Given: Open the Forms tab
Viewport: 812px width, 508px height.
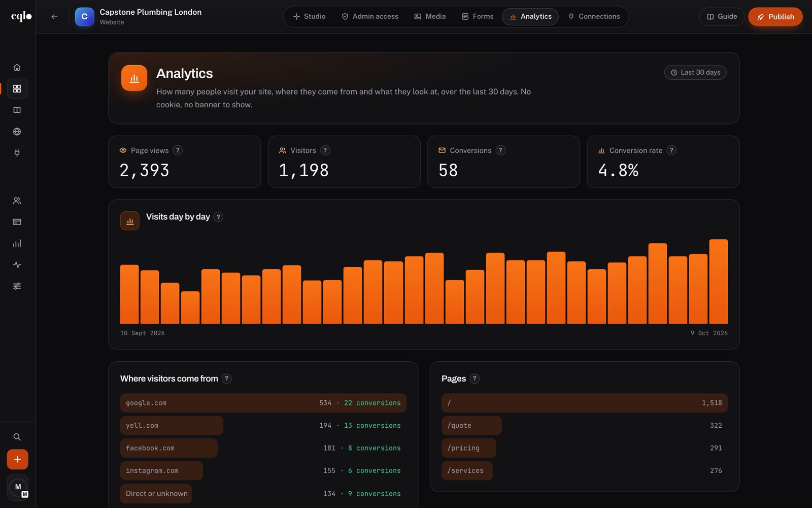Looking at the screenshot, I should [x=478, y=17].
